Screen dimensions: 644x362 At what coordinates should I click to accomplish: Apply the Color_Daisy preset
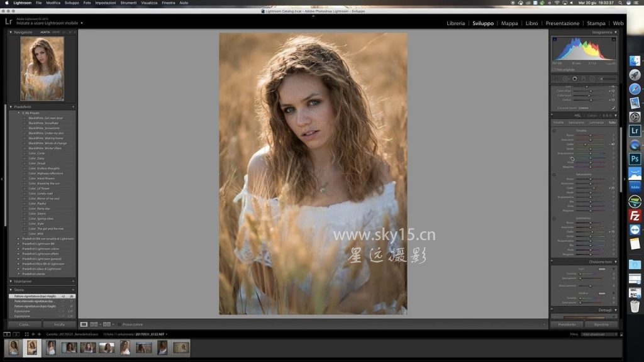tap(36, 158)
